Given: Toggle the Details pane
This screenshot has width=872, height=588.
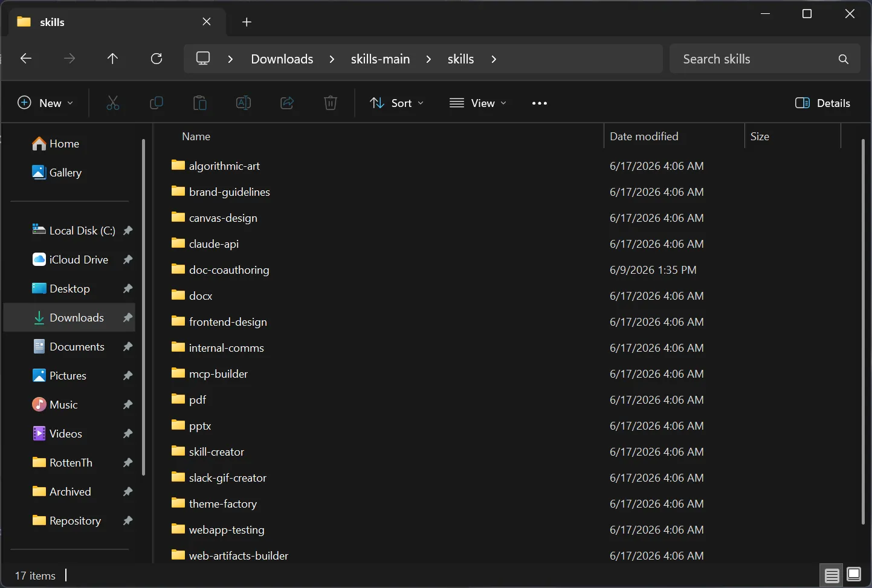Looking at the screenshot, I should 822,103.
